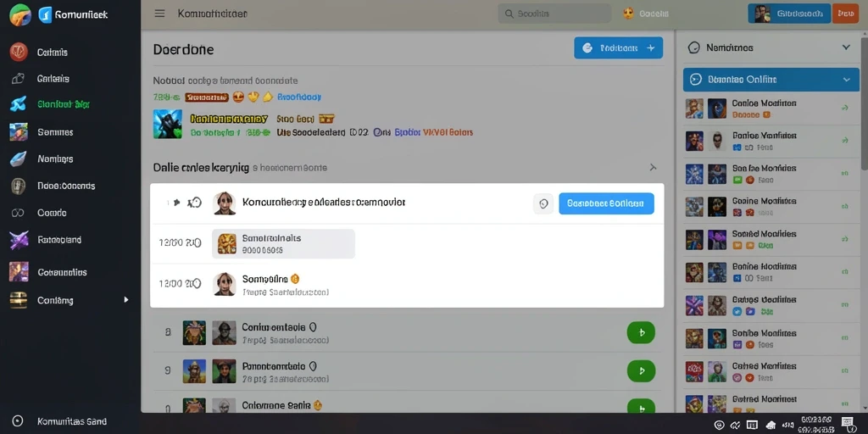Click the gray Somotrtnalts chip with the gold icon

click(x=283, y=243)
